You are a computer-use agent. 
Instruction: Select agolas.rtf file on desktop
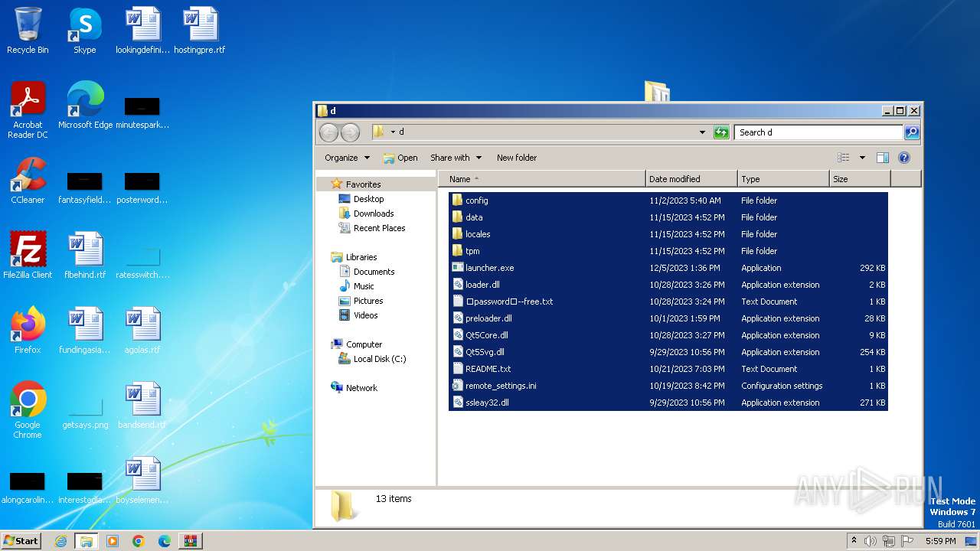tap(142, 331)
